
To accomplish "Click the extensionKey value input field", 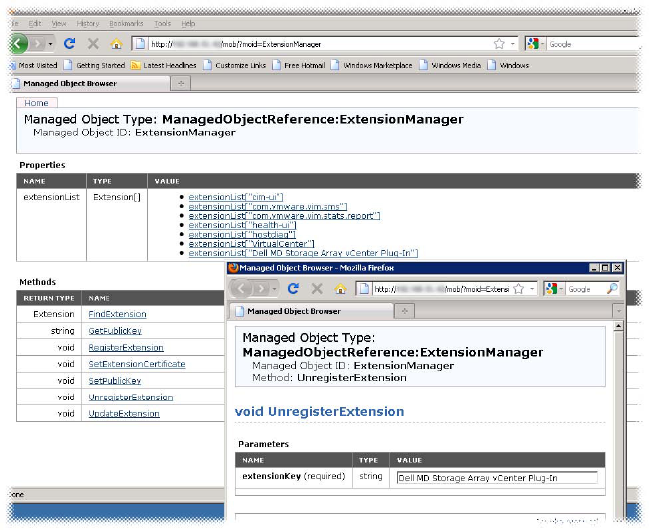I will tap(497, 478).
